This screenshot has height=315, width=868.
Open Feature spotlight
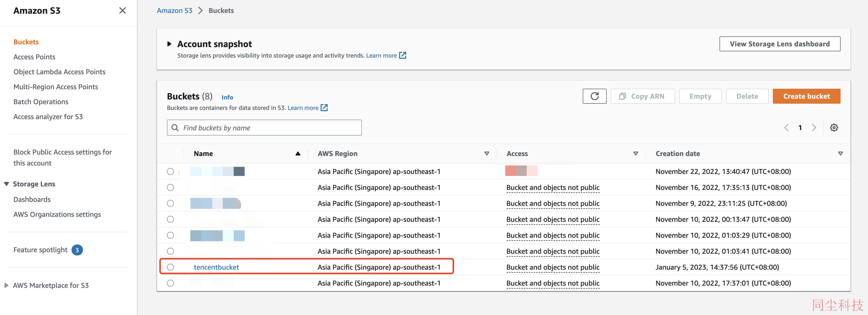click(40, 250)
